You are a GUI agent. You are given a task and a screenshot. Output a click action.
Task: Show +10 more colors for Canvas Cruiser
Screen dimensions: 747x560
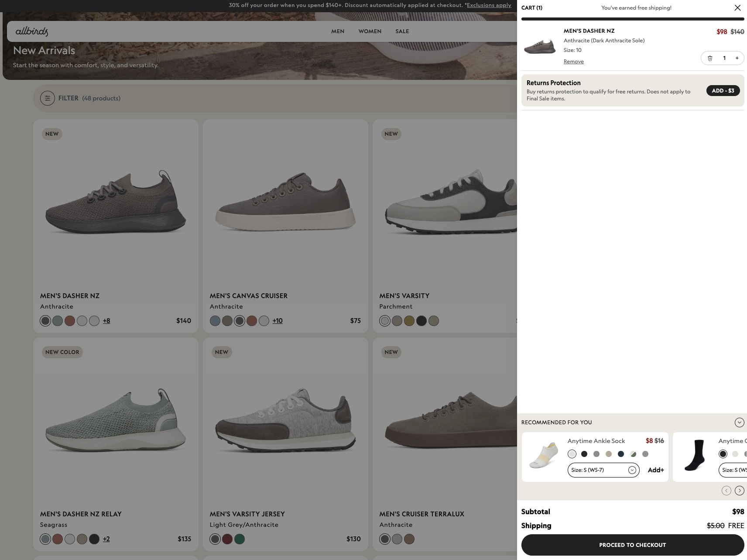pyautogui.click(x=278, y=321)
